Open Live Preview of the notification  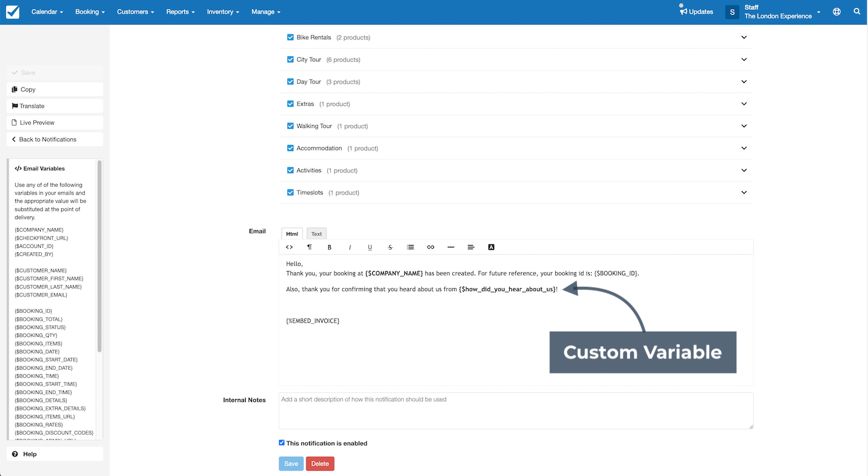[55, 122]
